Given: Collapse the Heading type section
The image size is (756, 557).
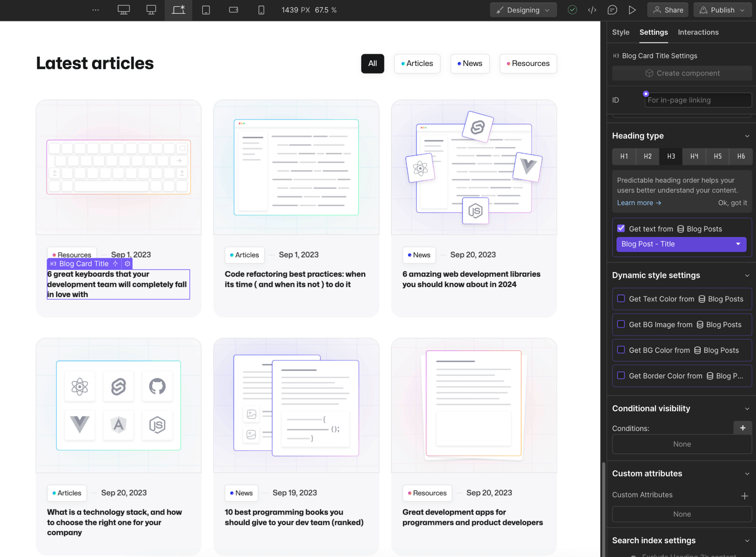Looking at the screenshot, I should pyautogui.click(x=747, y=136).
